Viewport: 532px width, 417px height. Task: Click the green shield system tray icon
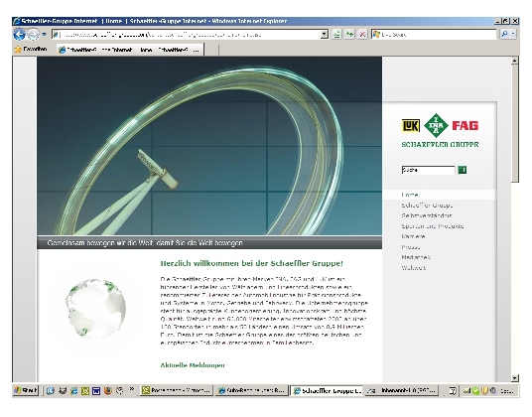pos(475,391)
